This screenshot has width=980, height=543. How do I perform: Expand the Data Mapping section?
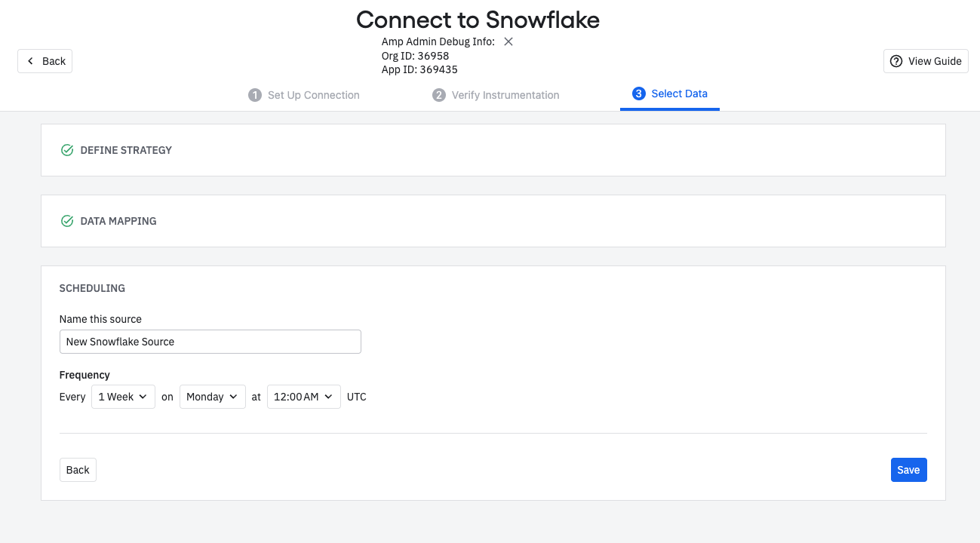493,221
